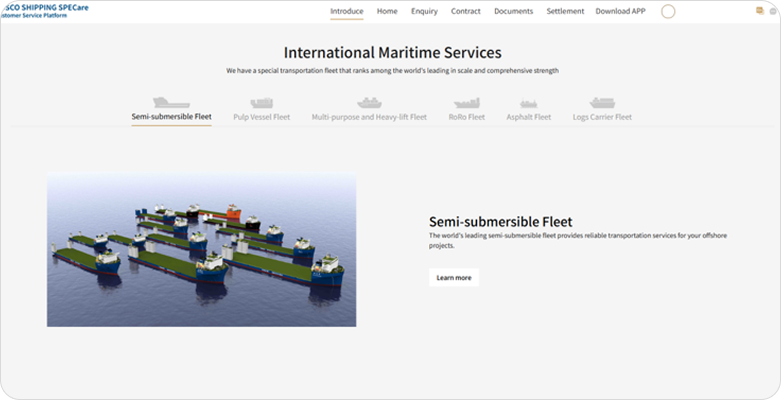The image size is (781, 400).
Task: Click the RoRo ship icon
Action: (x=467, y=103)
